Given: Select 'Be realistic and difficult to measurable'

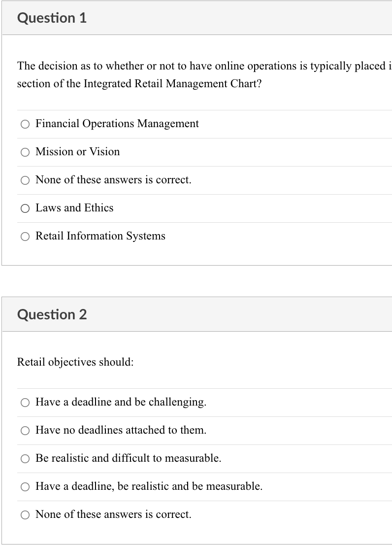Looking at the screenshot, I should (x=25, y=459).
